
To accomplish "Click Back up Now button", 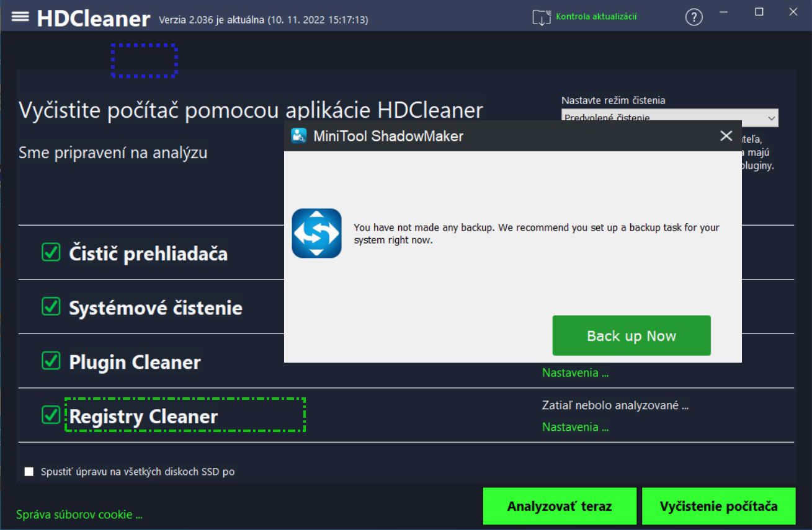I will click(631, 335).
